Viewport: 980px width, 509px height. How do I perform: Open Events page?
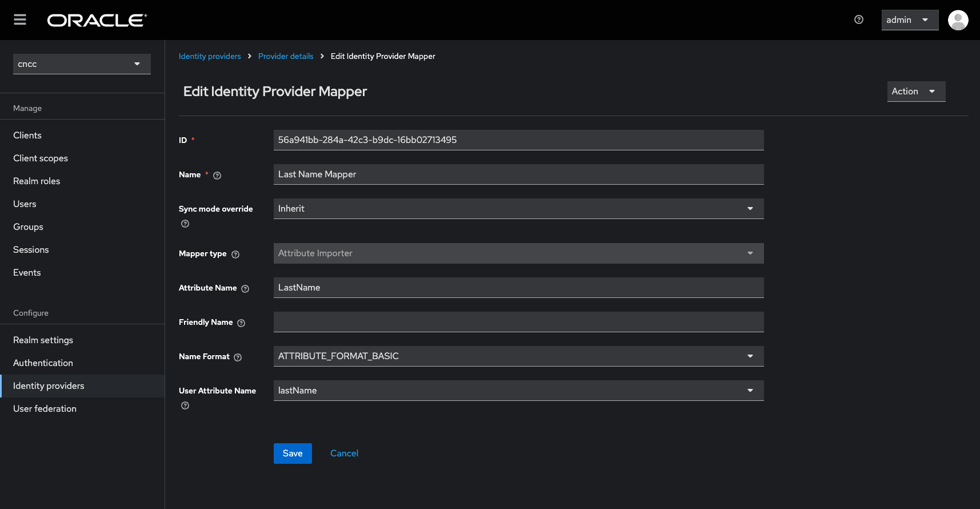(x=82, y=273)
